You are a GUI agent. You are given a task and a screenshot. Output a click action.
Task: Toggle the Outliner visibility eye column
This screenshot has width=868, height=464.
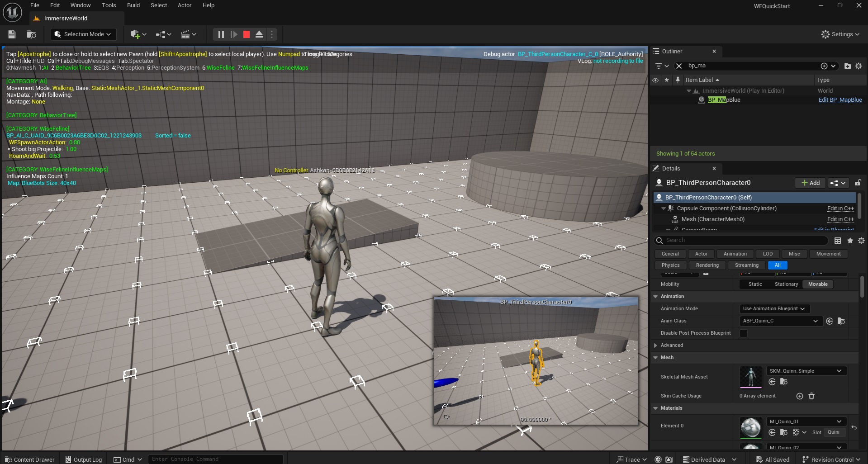tap(655, 80)
